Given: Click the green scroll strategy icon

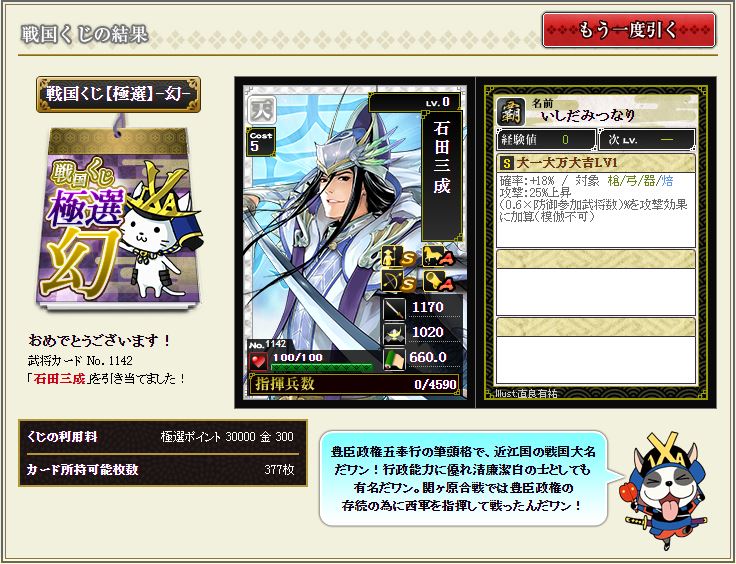Looking at the screenshot, I should (x=393, y=358).
